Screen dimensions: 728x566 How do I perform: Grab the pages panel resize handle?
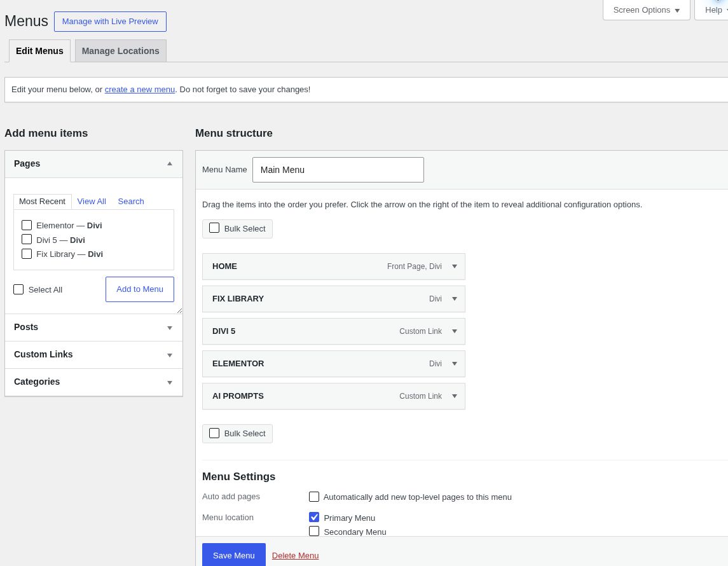click(x=179, y=310)
